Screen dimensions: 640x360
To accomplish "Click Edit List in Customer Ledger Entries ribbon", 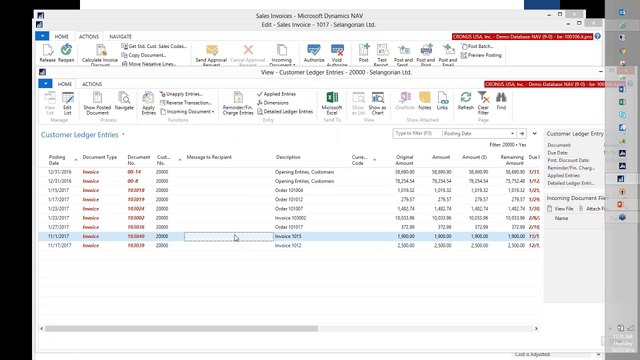I will [67, 103].
